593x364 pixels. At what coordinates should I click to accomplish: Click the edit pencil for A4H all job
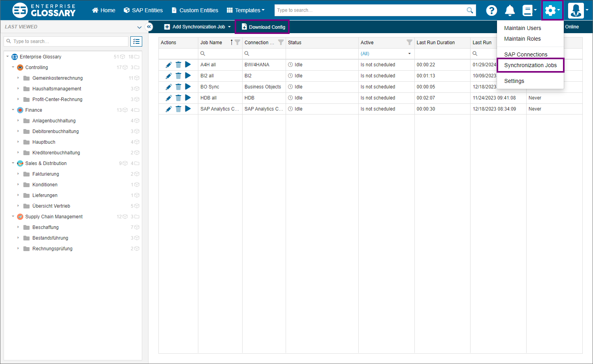coord(169,65)
